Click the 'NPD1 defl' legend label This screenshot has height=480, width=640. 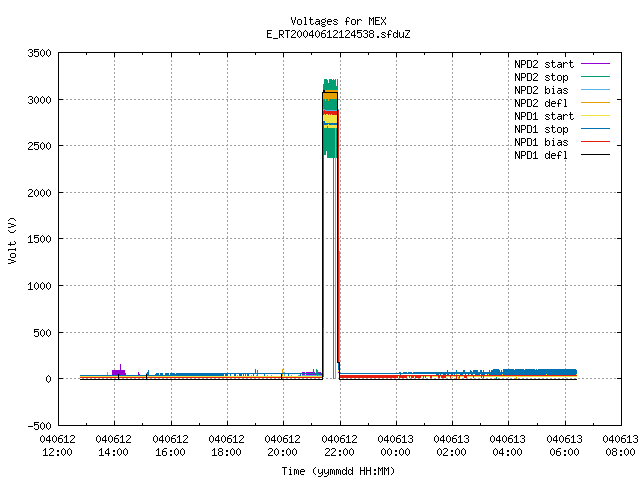tap(541, 156)
